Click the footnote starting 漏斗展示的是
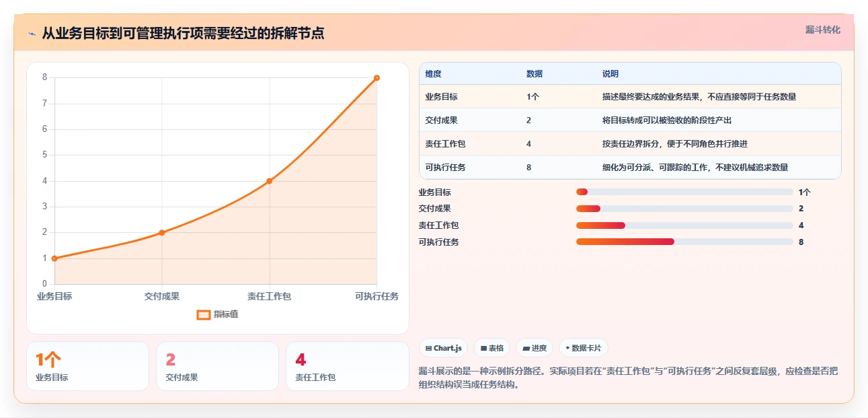 point(629,378)
